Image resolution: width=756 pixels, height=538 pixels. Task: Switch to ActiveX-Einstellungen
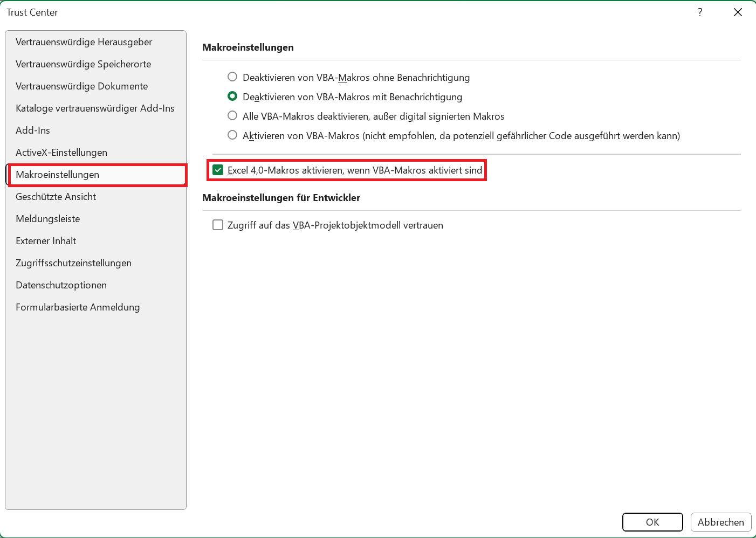click(x=95, y=153)
